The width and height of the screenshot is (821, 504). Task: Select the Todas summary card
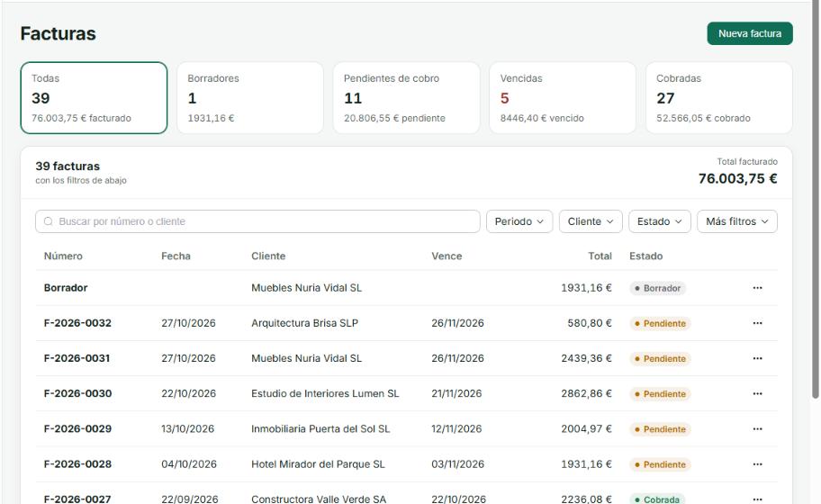[x=94, y=98]
